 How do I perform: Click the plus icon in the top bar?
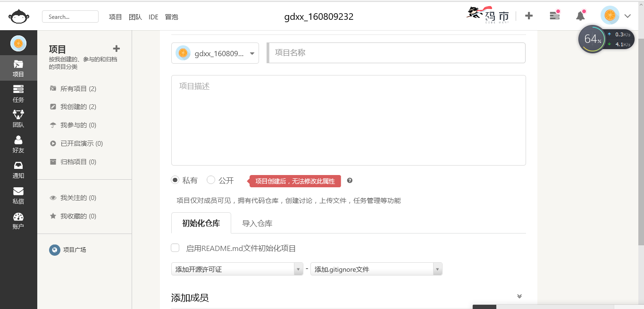529,16
